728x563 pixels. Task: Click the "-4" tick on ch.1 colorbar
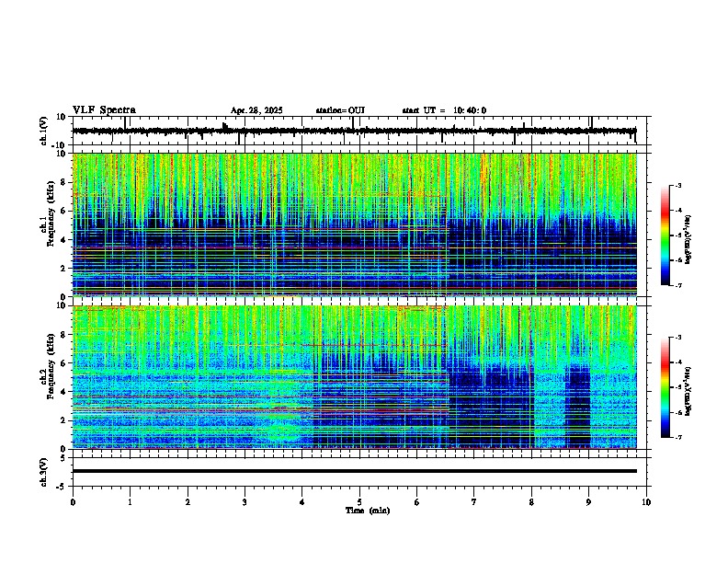[x=678, y=211]
